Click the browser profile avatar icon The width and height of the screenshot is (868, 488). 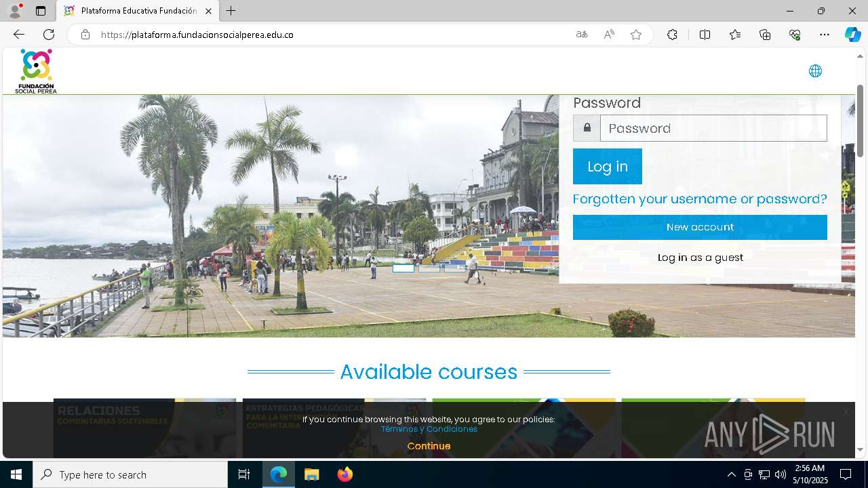click(15, 11)
